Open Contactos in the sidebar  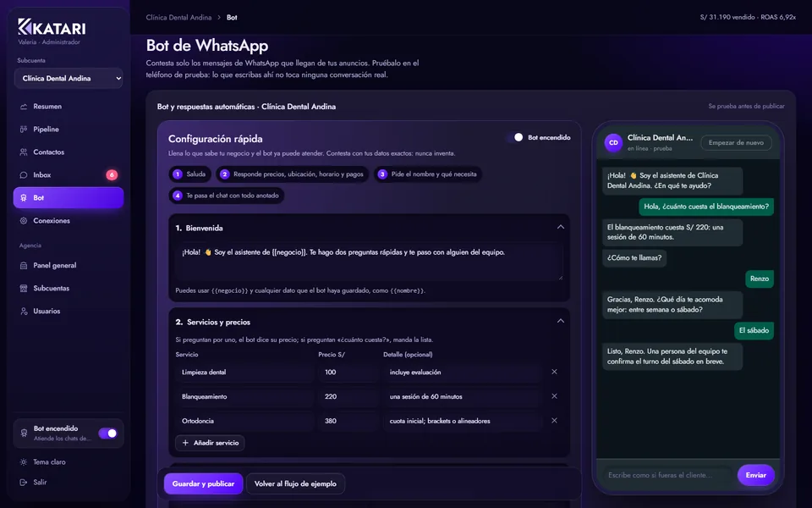point(69,152)
